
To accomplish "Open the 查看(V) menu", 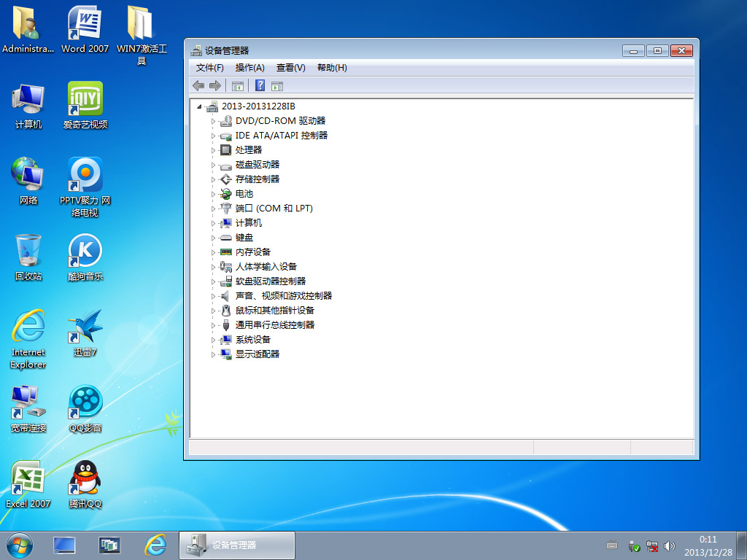I will [x=290, y=68].
